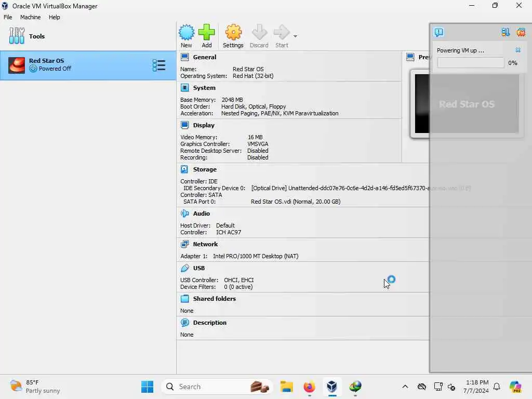The height and width of the screenshot is (399, 532).
Task: Click the Powering VM up progress bar
Action: point(471,63)
